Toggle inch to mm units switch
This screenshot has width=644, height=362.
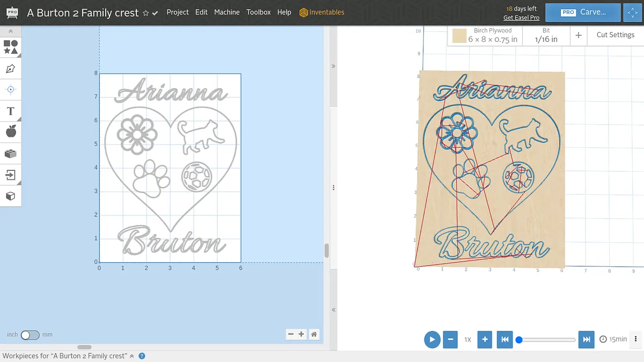pyautogui.click(x=30, y=335)
